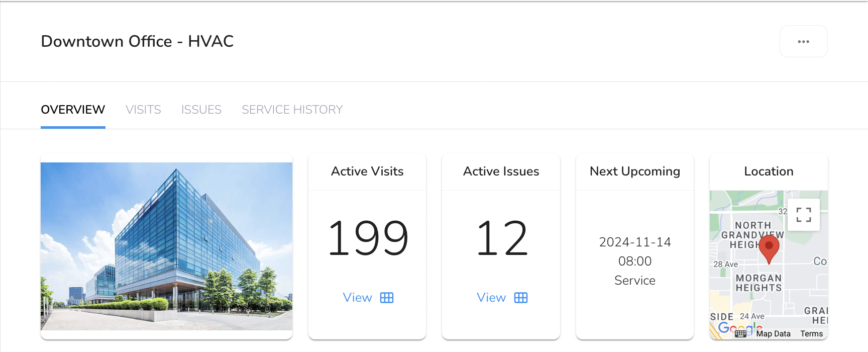Select the Service History tab
The width and height of the screenshot is (868, 352).
(x=292, y=110)
